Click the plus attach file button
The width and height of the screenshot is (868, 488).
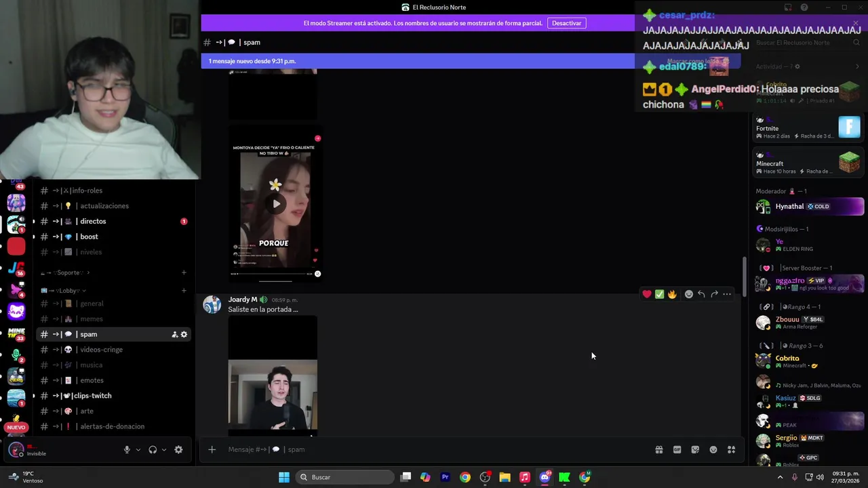coord(212,449)
